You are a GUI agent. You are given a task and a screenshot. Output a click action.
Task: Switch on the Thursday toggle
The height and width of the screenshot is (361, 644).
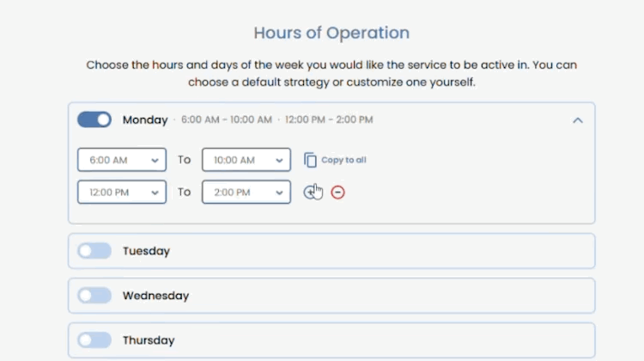point(94,340)
